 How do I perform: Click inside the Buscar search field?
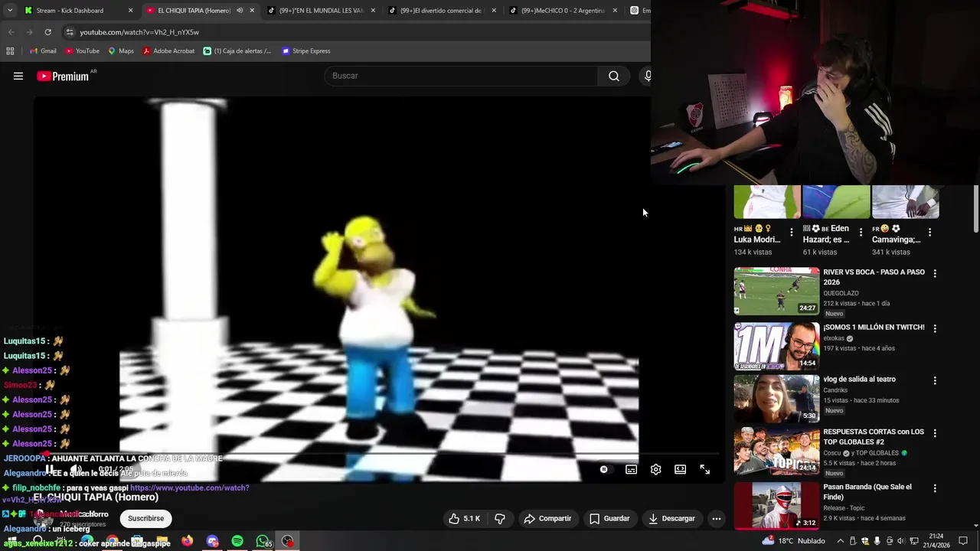(x=462, y=76)
